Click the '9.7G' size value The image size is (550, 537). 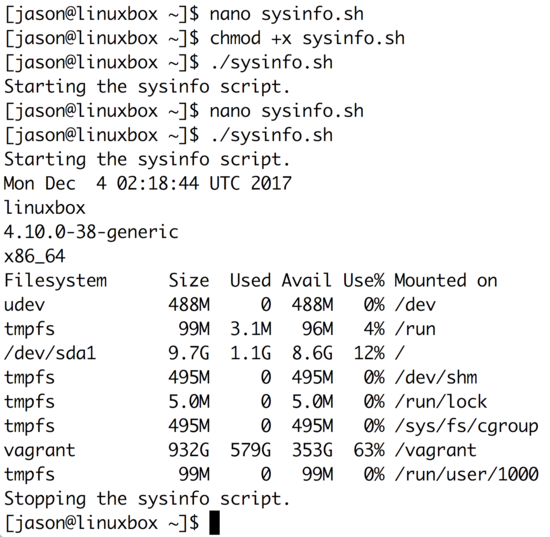(x=189, y=353)
